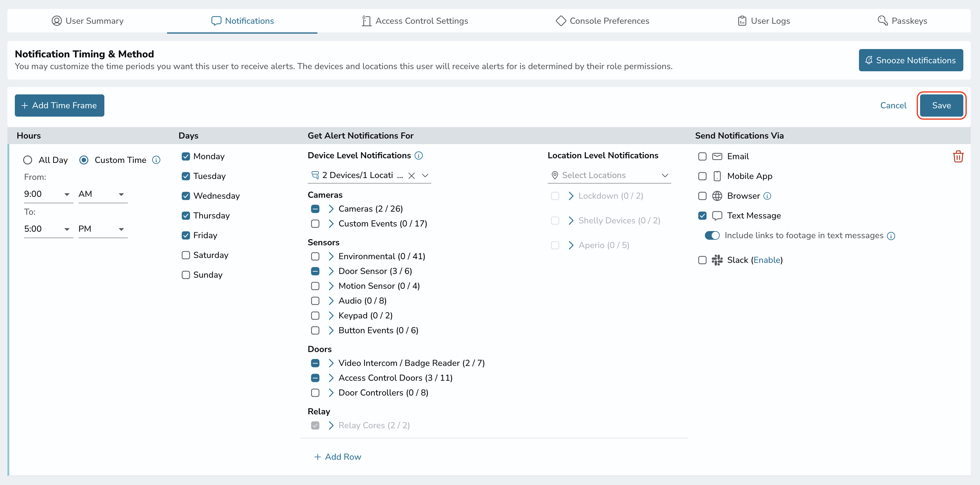Image resolution: width=980 pixels, height=485 pixels.
Task: Check the Motion Sensor checkbox
Action: (315, 286)
